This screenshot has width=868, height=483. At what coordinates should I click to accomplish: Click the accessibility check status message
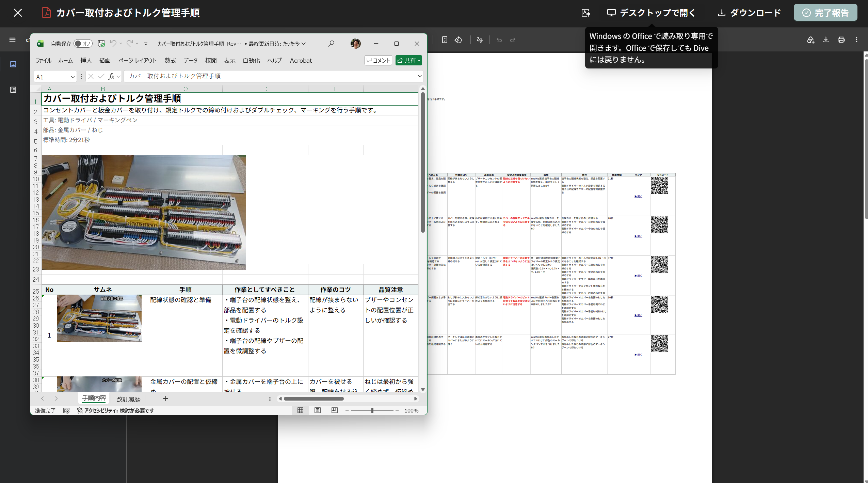pyautogui.click(x=115, y=411)
